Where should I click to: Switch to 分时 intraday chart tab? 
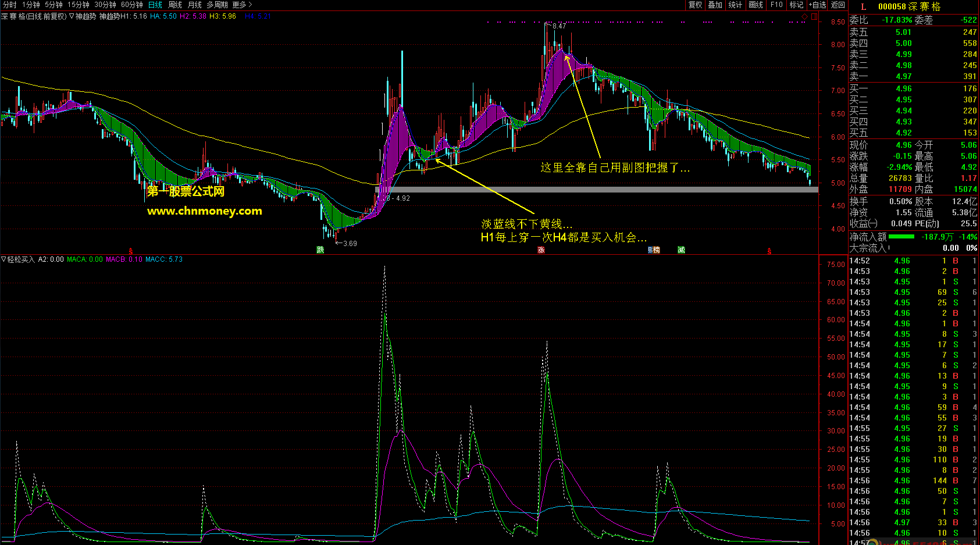pos(10,5)
